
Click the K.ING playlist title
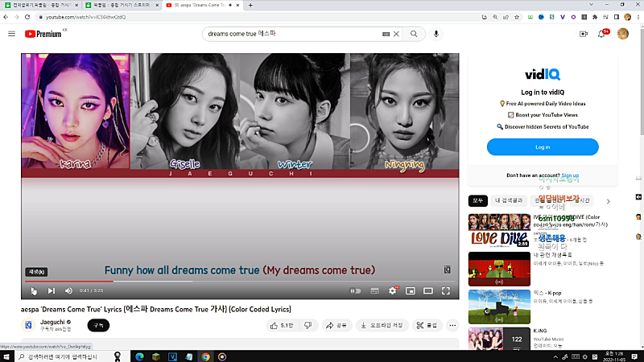540,331
